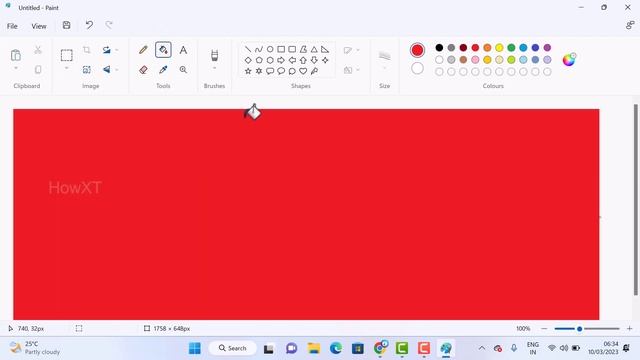Select the Colour picker eyedropper tool
Viewport: 640px width, 360px height.
click(163, 70)
